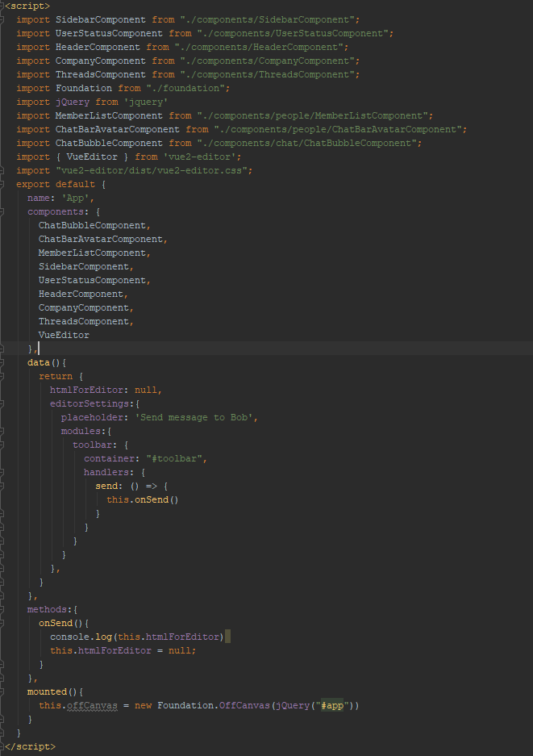Click the 'vue2-editor' module string
This screenshot has height=756, width=533.
coord(200,157)
